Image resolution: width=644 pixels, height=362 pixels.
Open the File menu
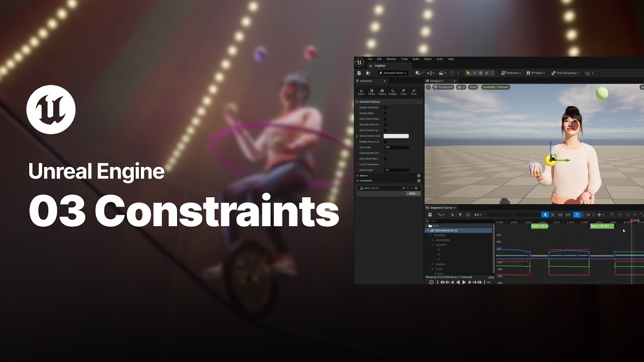click(370, 59)
